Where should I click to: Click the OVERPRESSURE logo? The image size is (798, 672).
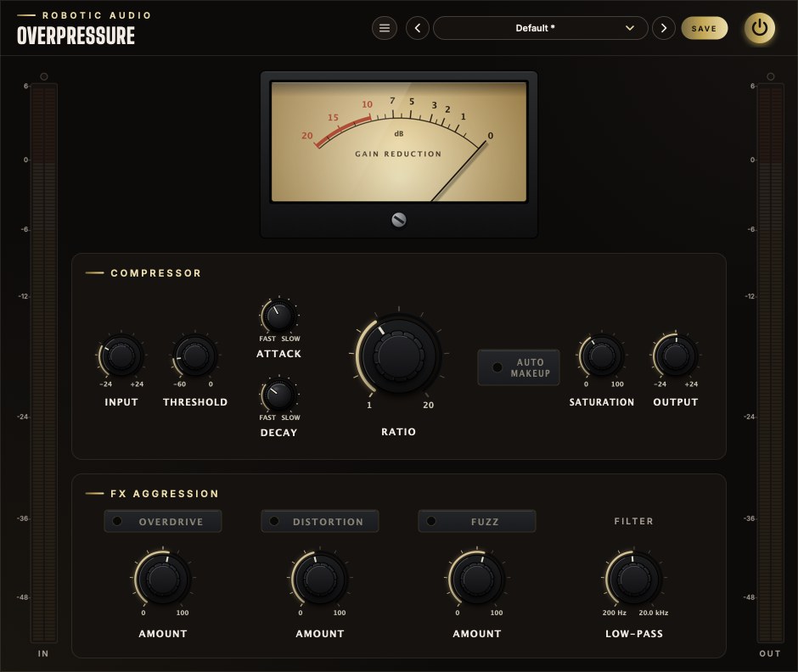click(x=76, y=36)
